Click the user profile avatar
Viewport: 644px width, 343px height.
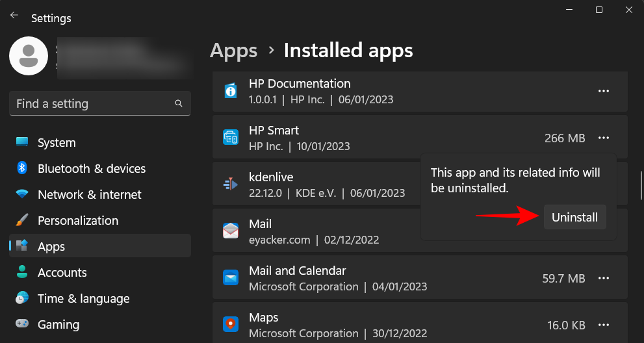[28, 56]
